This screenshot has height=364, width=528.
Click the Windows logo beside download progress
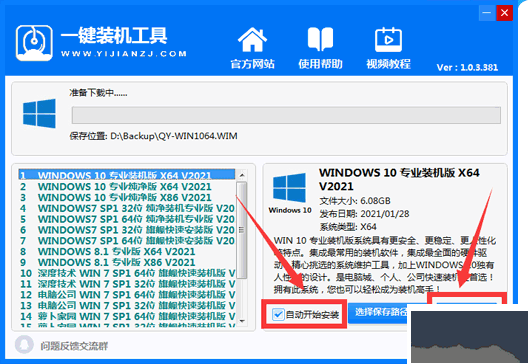pos(39,113)
